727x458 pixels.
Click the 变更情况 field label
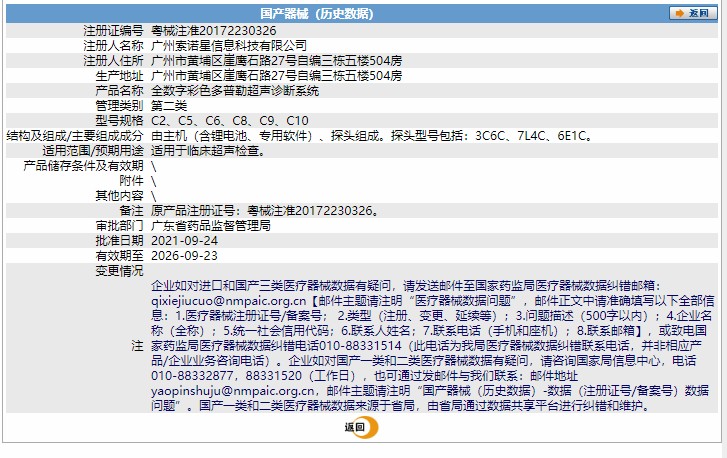point(120,271)
